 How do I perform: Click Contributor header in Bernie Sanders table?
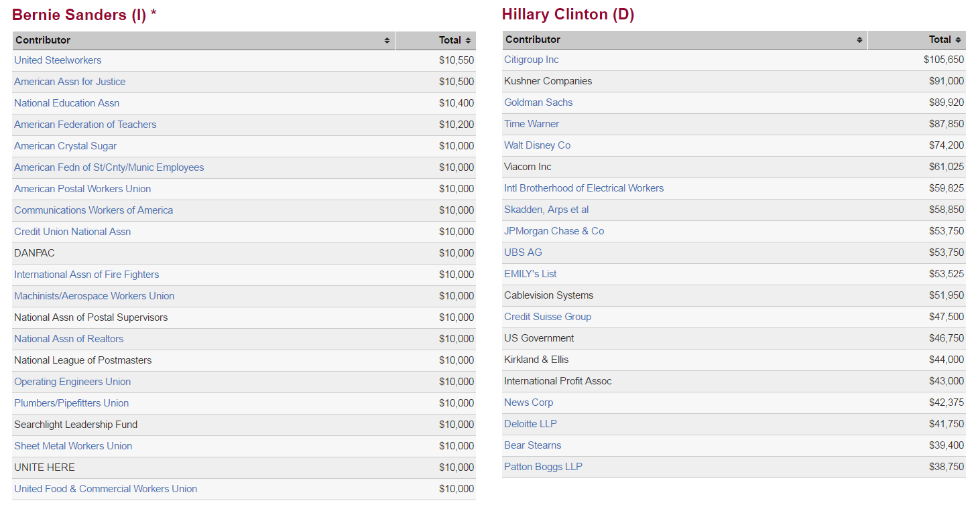[204, 41]
